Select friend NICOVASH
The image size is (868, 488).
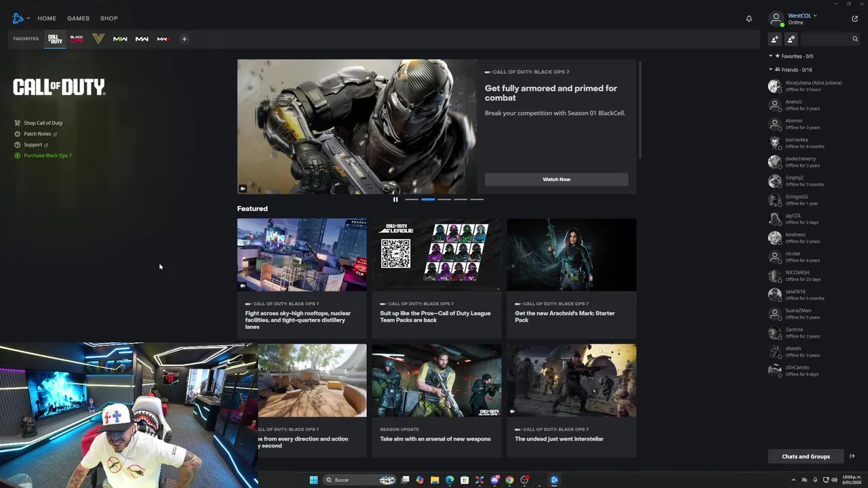click(x=813, y=276)
